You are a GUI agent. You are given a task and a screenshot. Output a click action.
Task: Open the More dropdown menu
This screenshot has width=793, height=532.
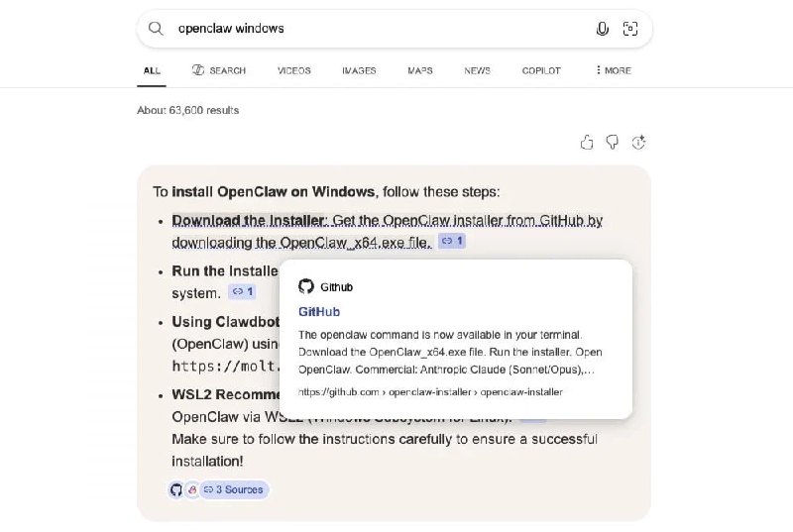pyautogui.click(x=613, y=70)
